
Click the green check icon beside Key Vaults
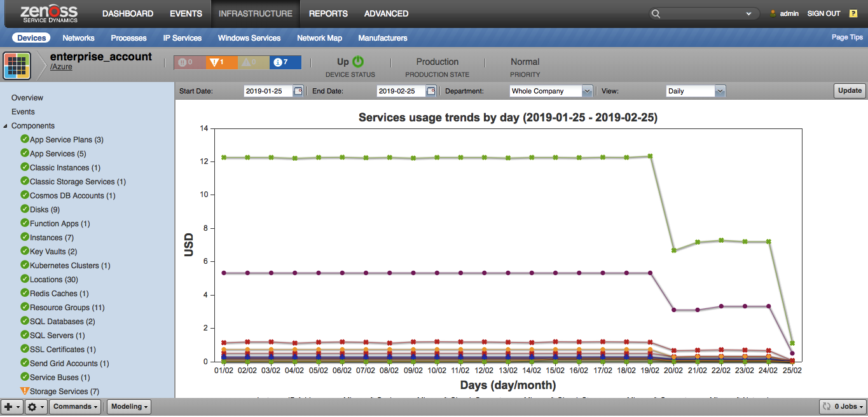tap(25, 251)
